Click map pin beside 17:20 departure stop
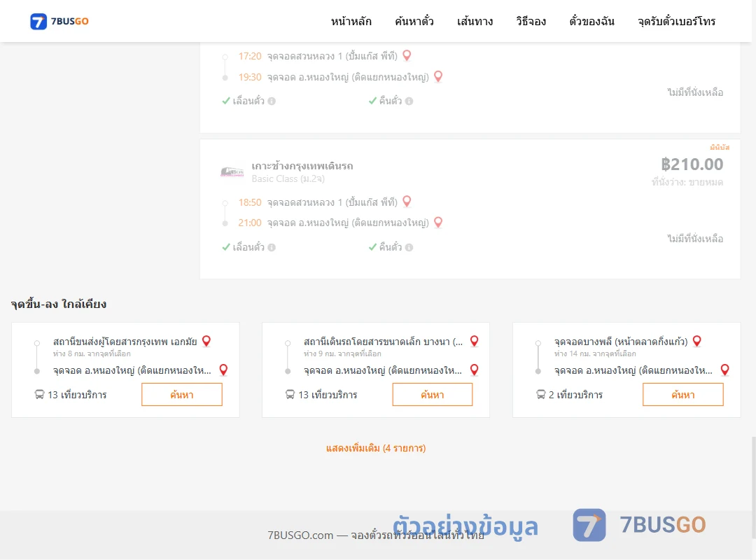This screenshot has height=560, width=756. pos(407,55)
